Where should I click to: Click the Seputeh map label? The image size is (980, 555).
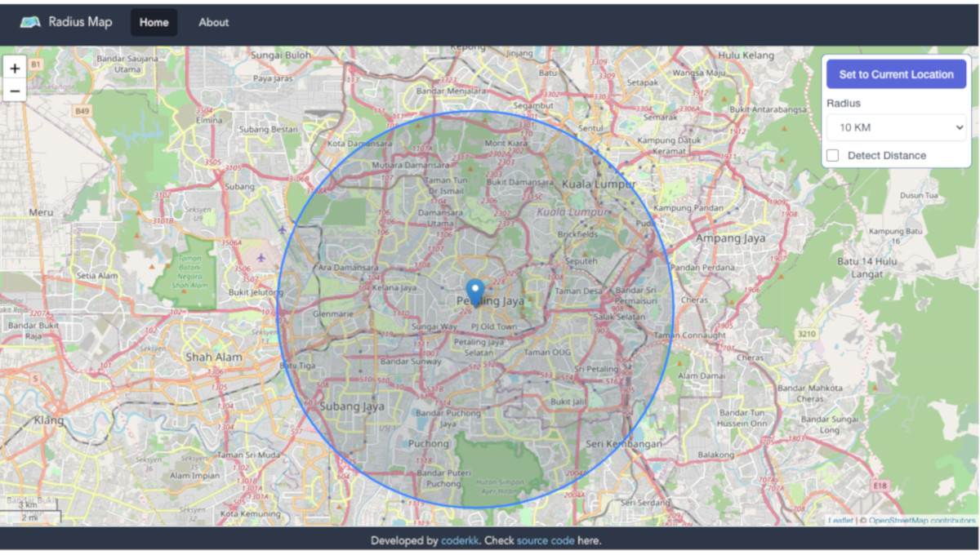pyautogui.click(x=581, y=261)
